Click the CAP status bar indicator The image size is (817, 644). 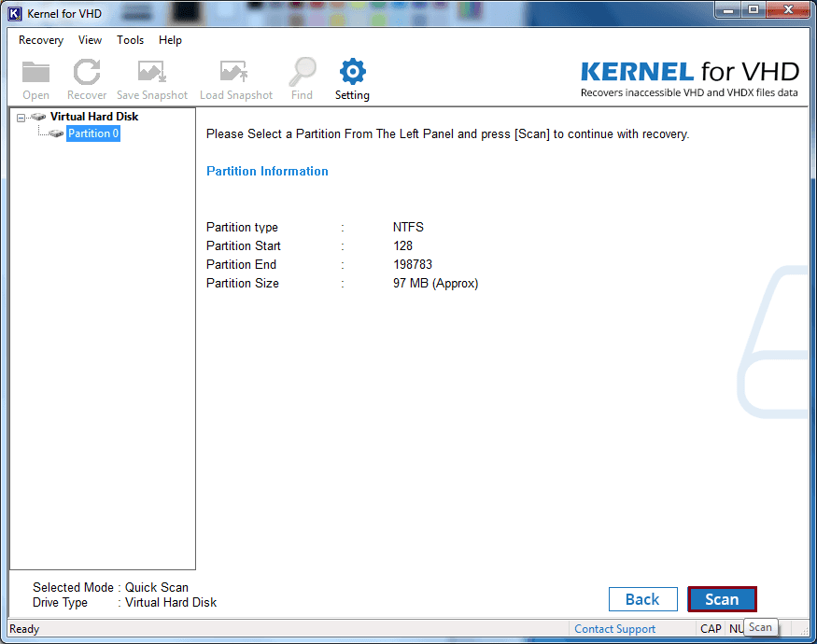coord(711,629)
